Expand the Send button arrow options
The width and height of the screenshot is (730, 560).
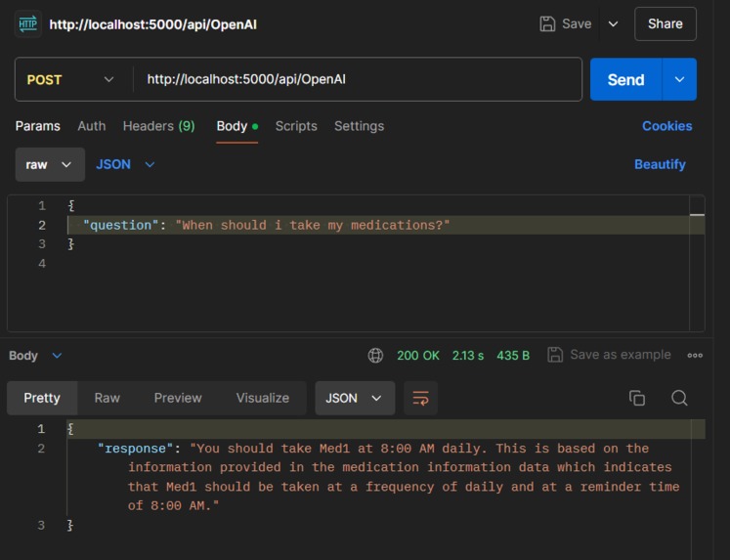click(679, 79)
